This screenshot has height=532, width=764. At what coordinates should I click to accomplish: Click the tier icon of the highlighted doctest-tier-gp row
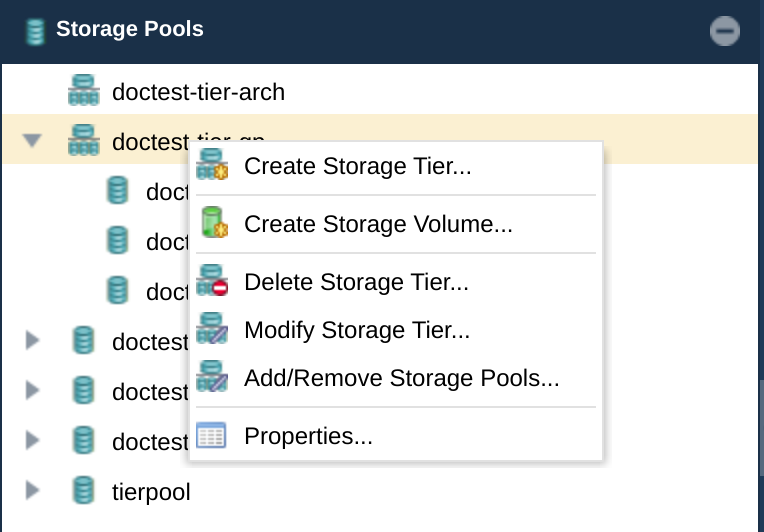84,140
